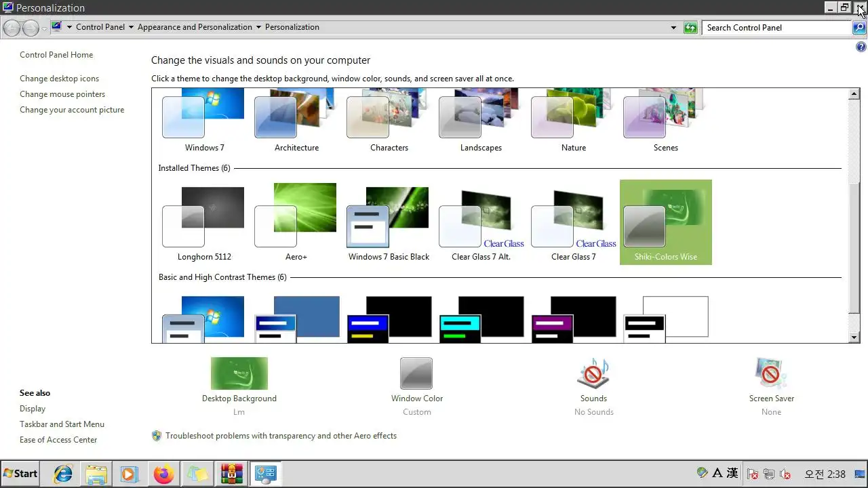
Task: Open Change desktop icons link
Action: tap(59, 79)
